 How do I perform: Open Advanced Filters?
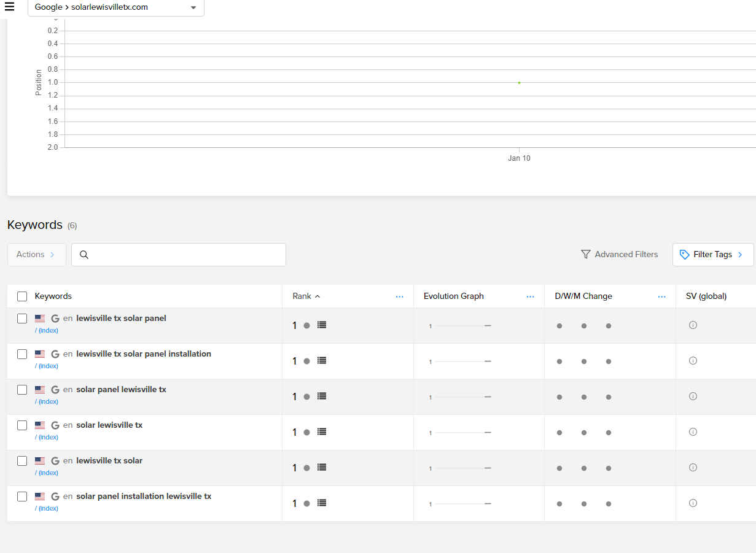pos(619,255)
